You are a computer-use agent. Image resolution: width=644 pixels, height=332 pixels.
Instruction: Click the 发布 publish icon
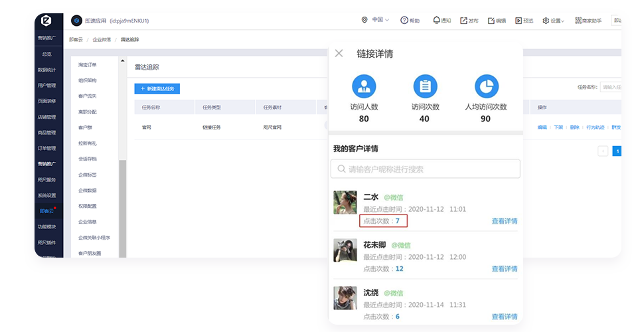(464, 21)
